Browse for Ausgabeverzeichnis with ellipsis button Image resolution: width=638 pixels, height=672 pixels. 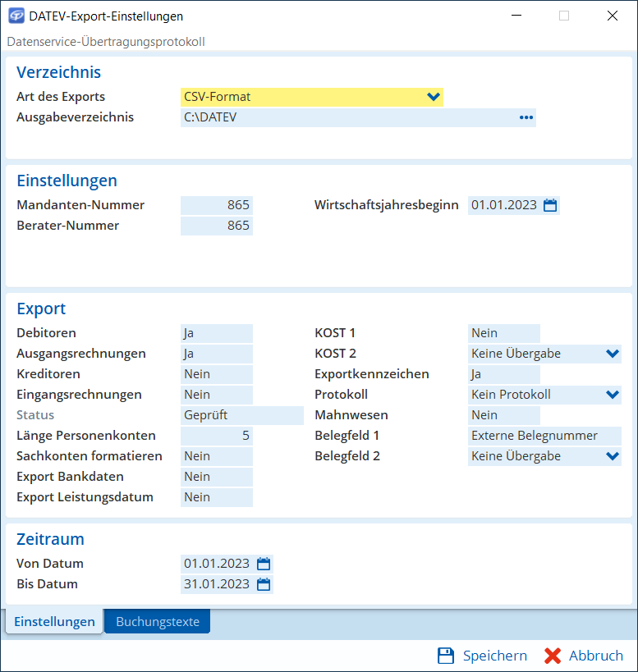526,117
